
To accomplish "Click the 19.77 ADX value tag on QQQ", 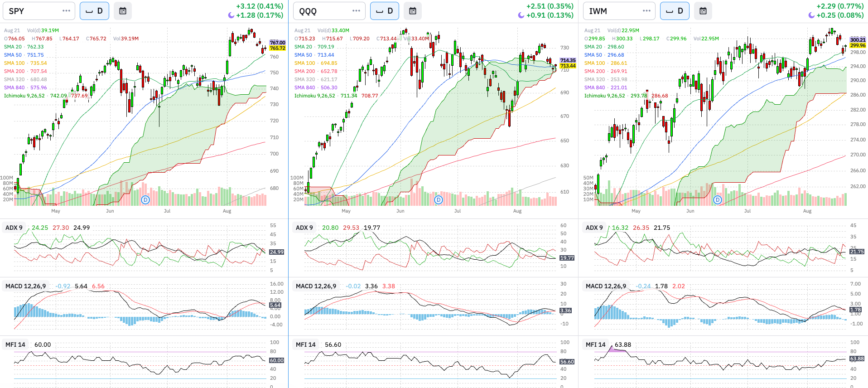I will click(567, 258).
